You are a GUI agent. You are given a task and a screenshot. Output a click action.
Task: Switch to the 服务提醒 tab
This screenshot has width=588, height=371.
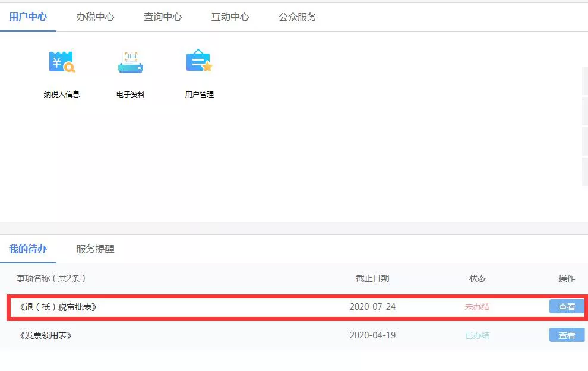pyautogui.click(x=95, y=249)
